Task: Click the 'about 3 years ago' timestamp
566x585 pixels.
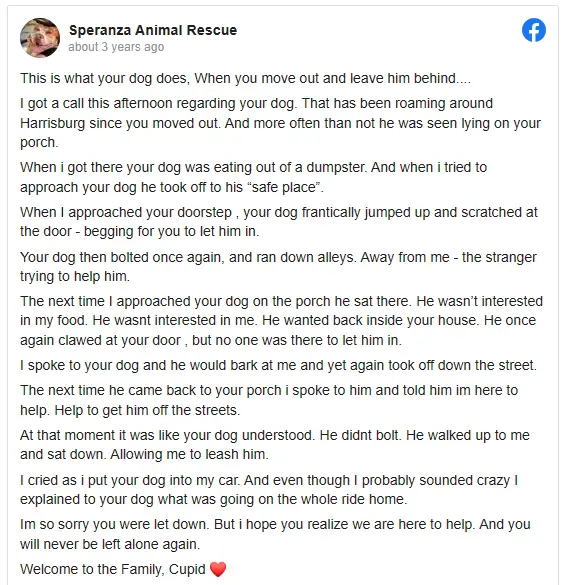Action: [116, 47]
